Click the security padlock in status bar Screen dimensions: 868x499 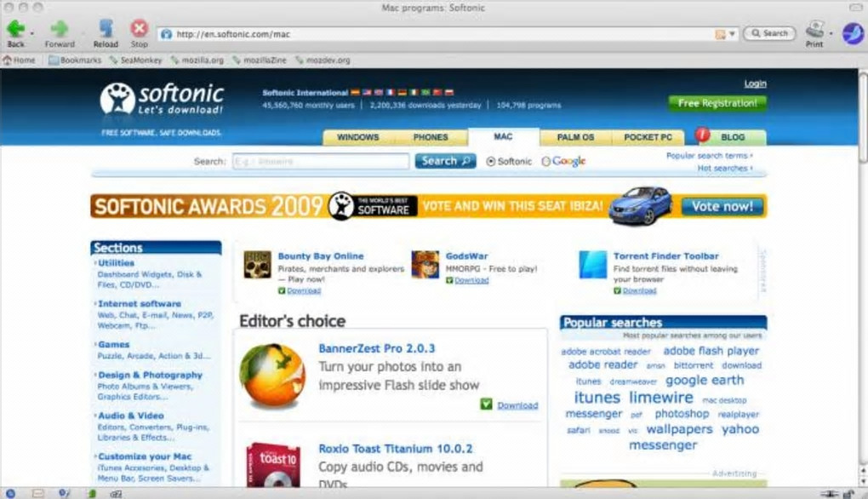[x=848, y=493]
